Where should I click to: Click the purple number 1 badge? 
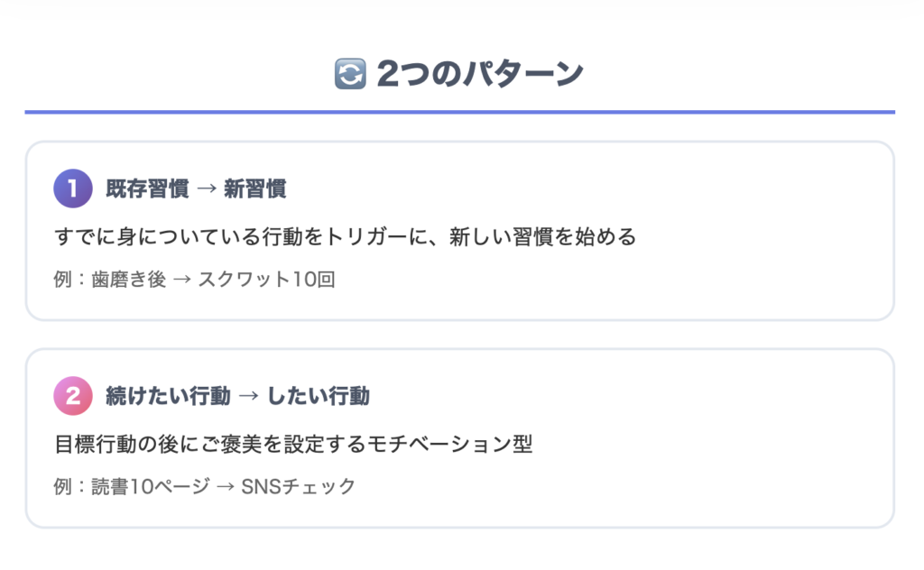coord(73,188)
